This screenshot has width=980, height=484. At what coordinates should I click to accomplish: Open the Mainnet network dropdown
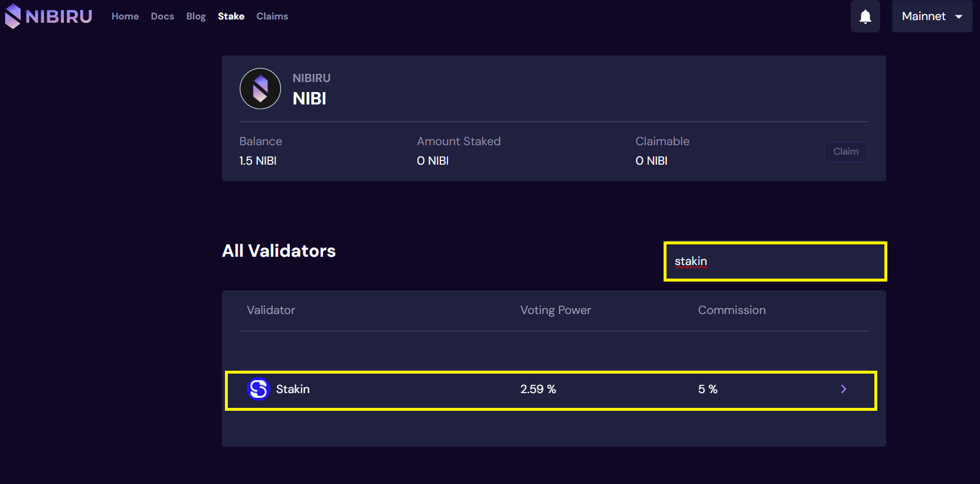click(x=932, y=17)
